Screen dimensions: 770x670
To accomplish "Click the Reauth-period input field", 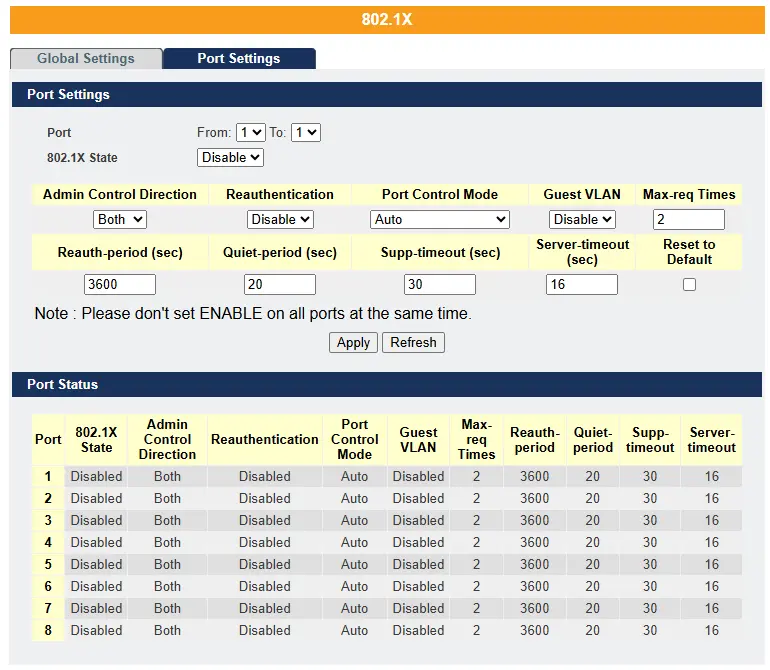I will tap(120, 284).
